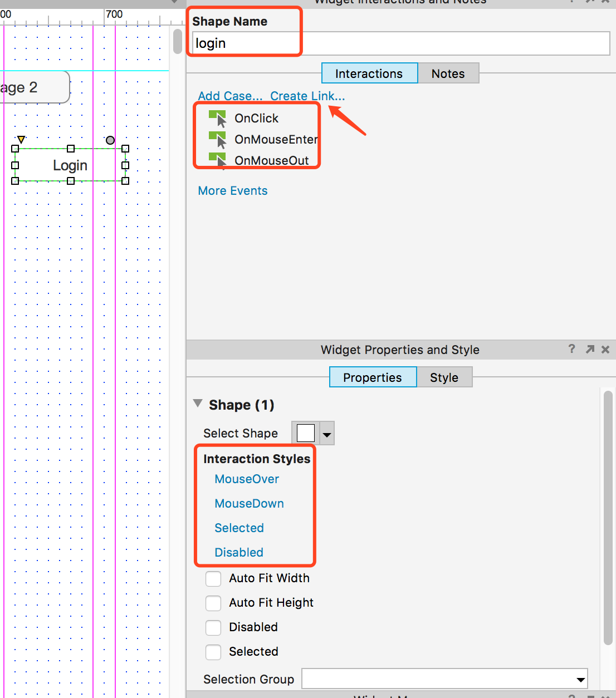The width and height of the screenshot is (616, 698).
Task: Pop out the Widget Properties and Style panel
Action: click(x=590, y=349)
